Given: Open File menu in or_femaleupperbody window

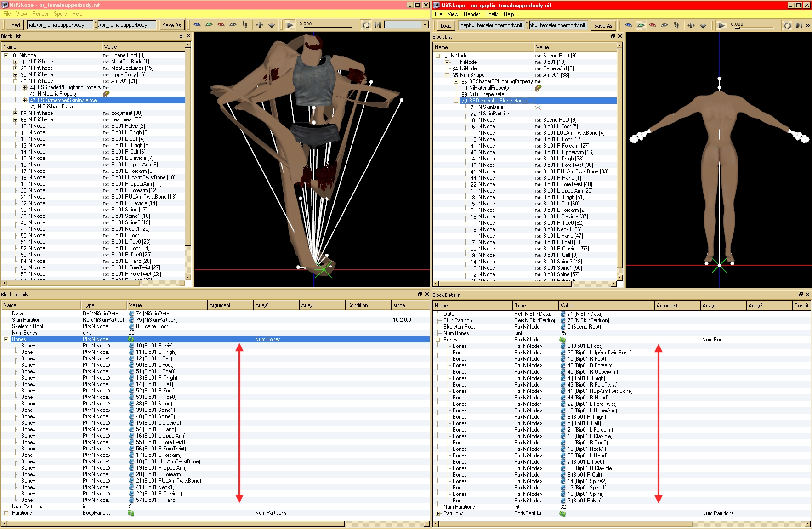Looking at the screenshot, I should point(7,14).
